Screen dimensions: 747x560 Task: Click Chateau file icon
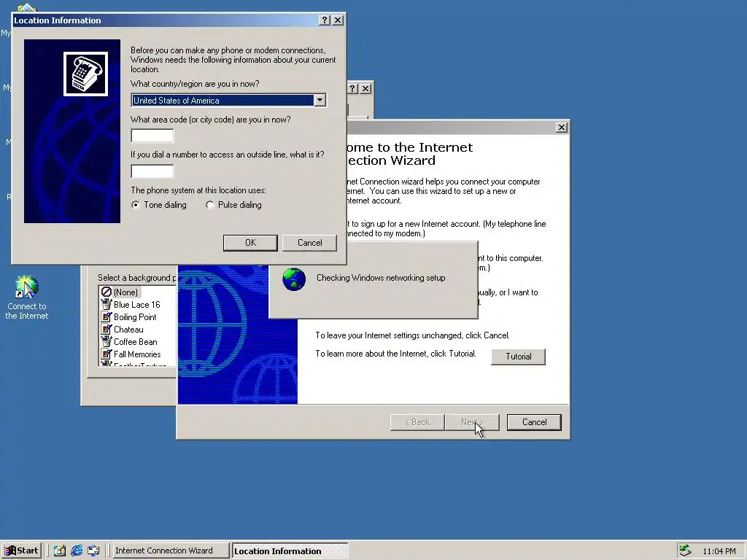pos(107,329)
